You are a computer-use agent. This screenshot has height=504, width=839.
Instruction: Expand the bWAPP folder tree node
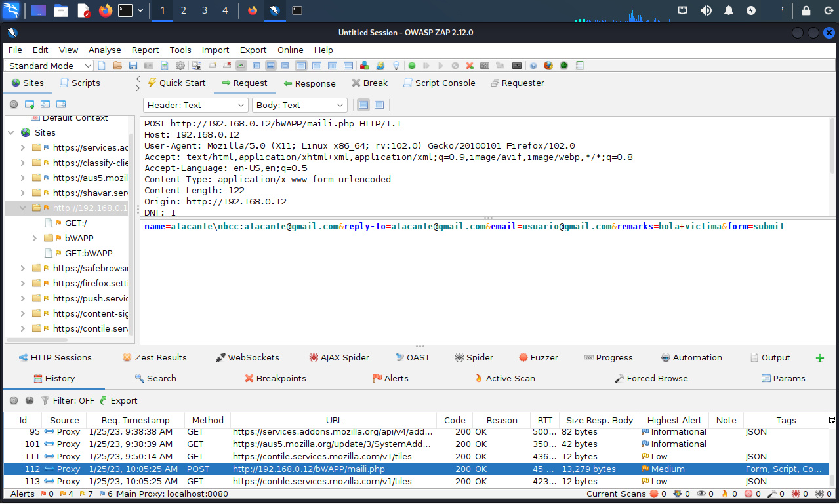pos(35,238)
